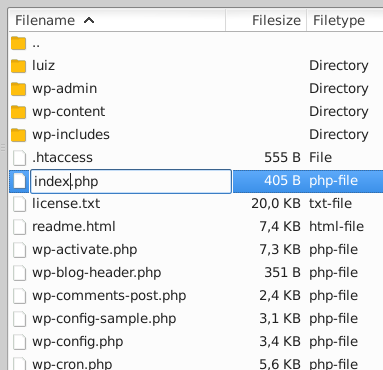Select the .htaccess file name
Image resolution: width=383 pixels, height=370 pixels.
[62, 157]
